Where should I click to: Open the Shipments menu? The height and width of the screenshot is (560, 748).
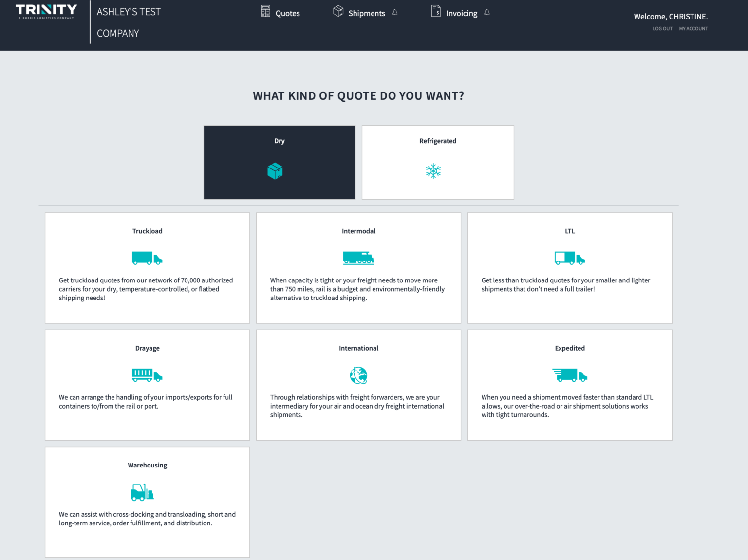point(367,13)
